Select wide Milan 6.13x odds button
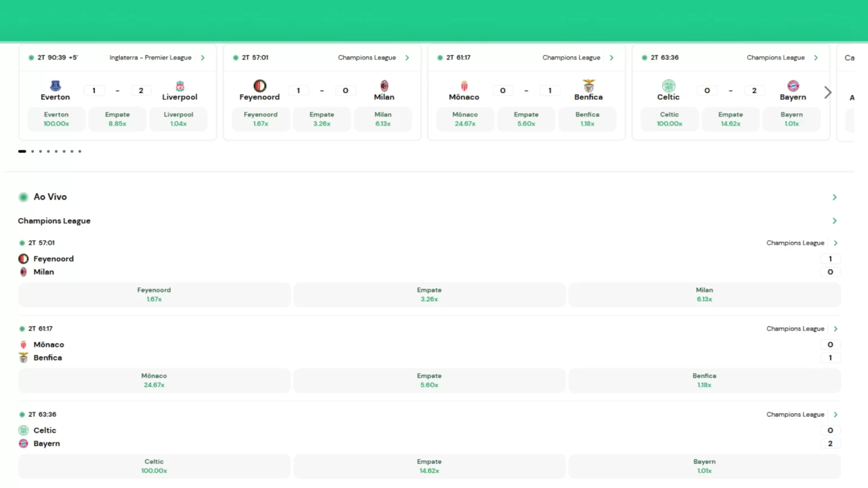Viewport: 868px width, 488px height. 705,295
